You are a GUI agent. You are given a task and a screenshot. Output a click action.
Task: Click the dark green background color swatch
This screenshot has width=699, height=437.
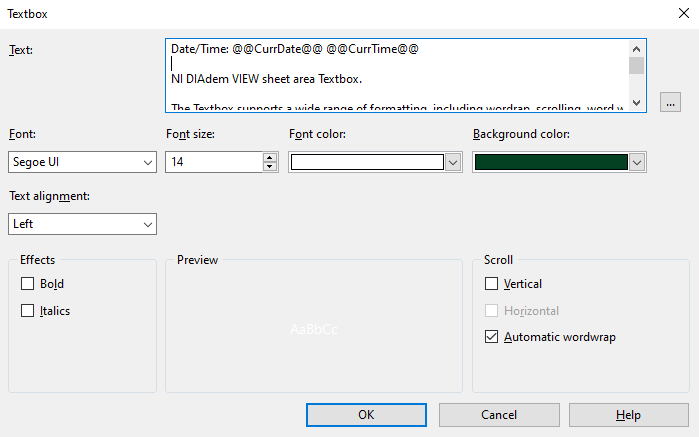551,162
